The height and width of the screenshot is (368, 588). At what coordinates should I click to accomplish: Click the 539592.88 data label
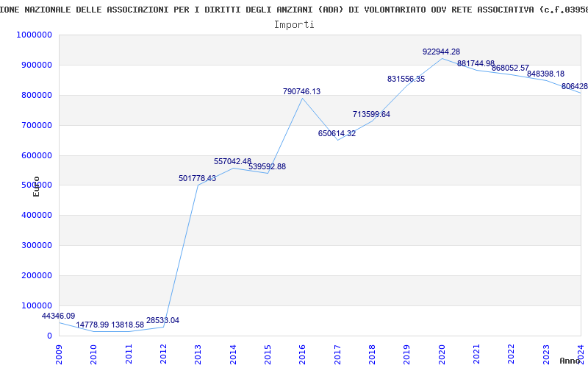coord(267,166)
